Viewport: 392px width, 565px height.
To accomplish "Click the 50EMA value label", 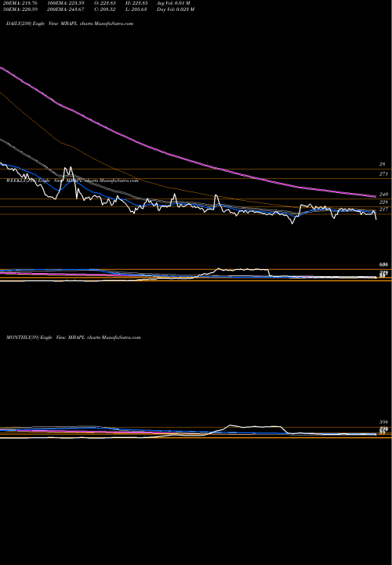I will [x=21, y=9].
